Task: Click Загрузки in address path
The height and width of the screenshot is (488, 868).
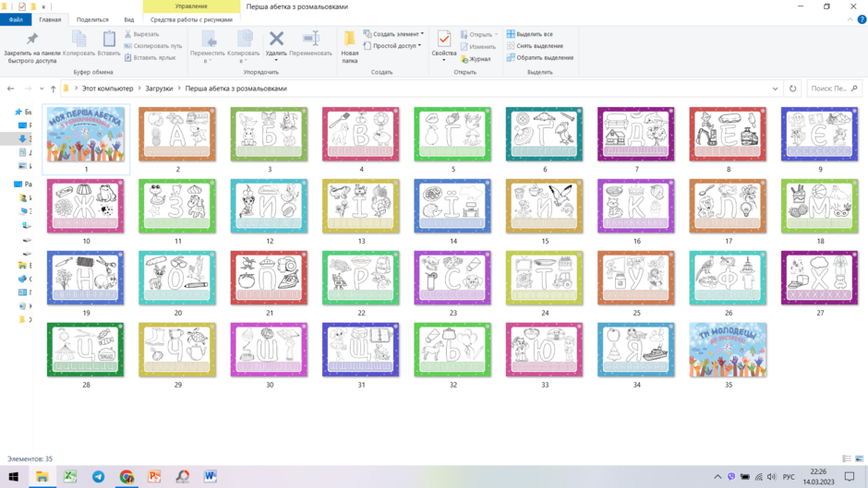Action: 159,89
